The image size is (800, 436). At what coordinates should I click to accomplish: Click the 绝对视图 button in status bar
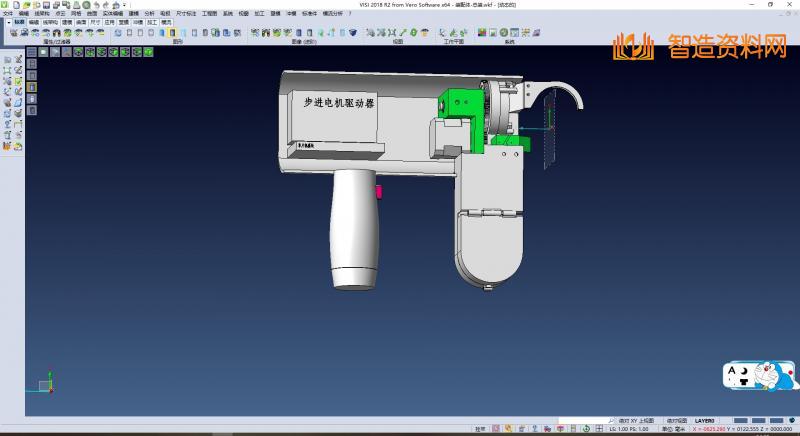[677, 420]
